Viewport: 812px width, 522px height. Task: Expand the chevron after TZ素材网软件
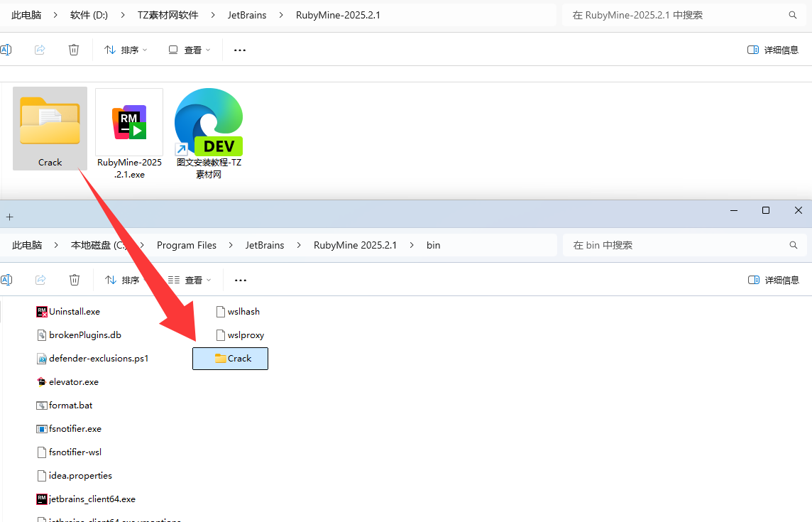coord(213,15)
